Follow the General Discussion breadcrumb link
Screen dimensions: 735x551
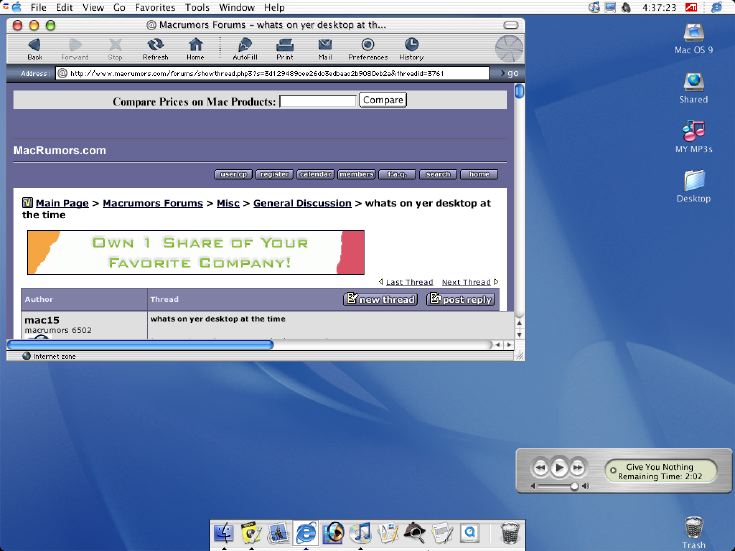[x=302, y=203]
